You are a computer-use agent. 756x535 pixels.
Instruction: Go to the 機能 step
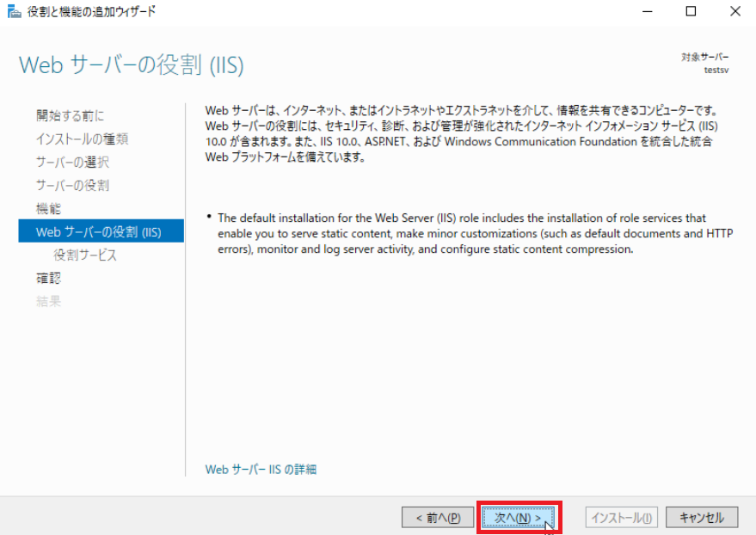[48, 209]
